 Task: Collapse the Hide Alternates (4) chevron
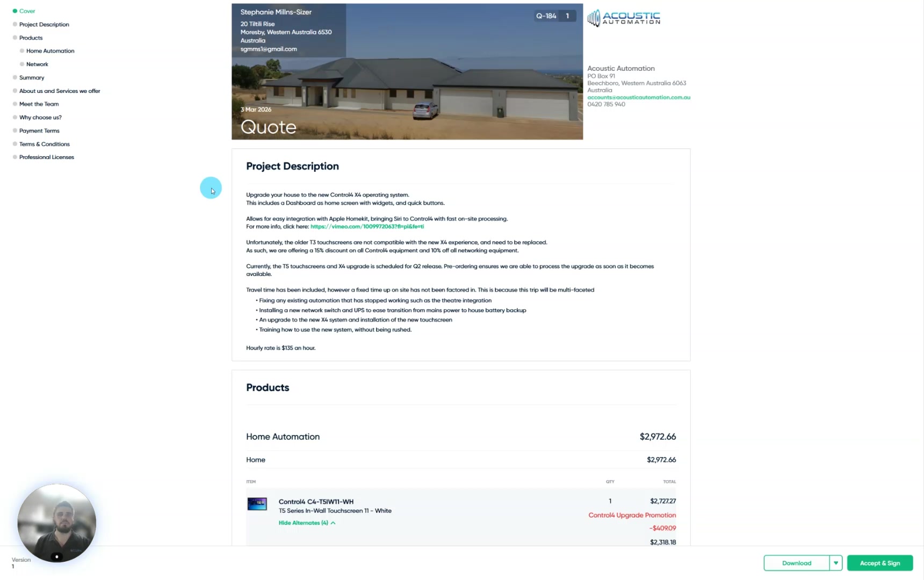coord(333,523)
